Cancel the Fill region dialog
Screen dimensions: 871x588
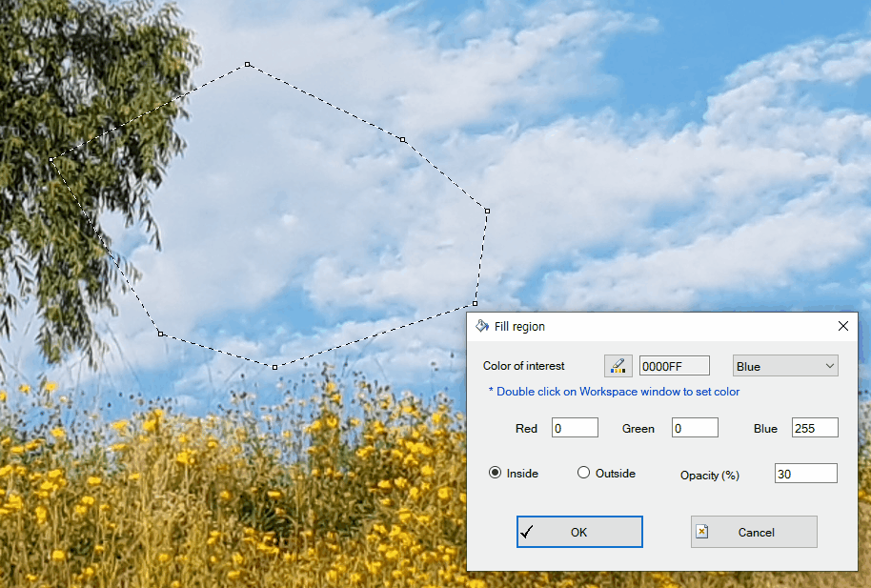pyautogui.click(x=754, y=532)
